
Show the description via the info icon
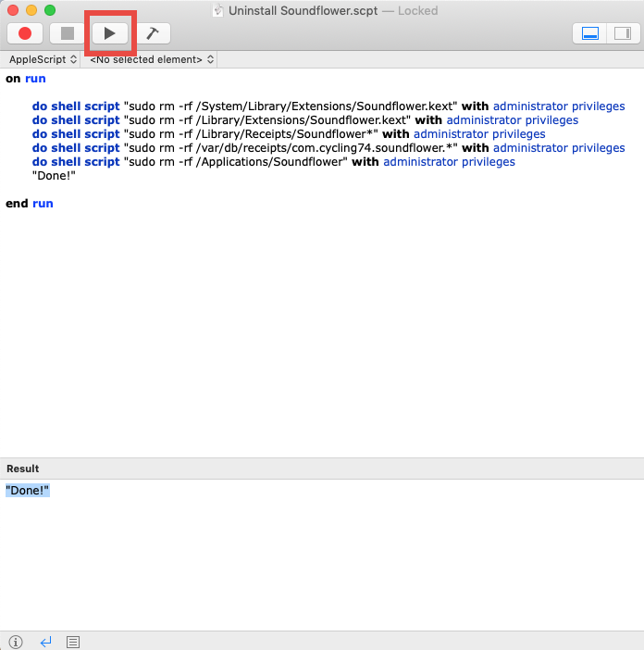[x=16, y=642]
